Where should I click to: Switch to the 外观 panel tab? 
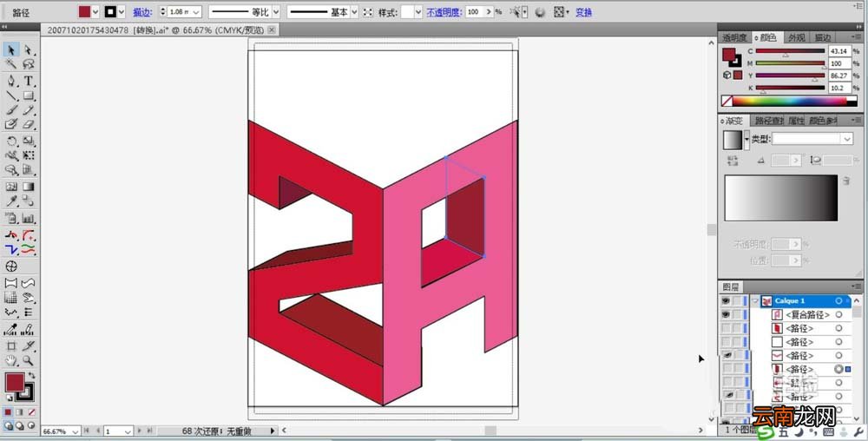pos(797,37)
